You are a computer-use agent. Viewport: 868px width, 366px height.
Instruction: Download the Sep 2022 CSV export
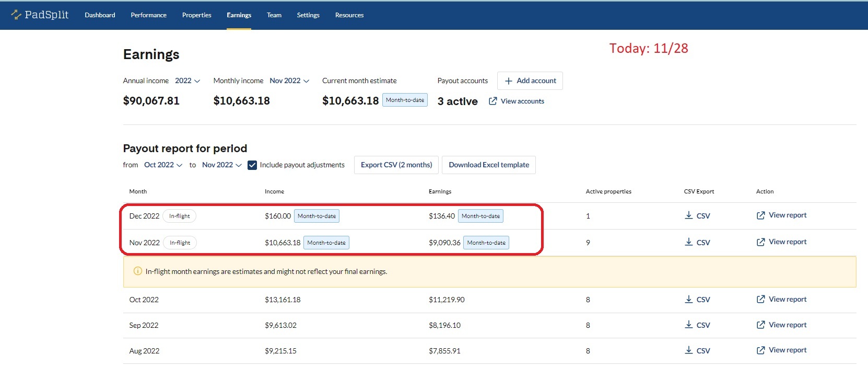(x=697, y=325)
